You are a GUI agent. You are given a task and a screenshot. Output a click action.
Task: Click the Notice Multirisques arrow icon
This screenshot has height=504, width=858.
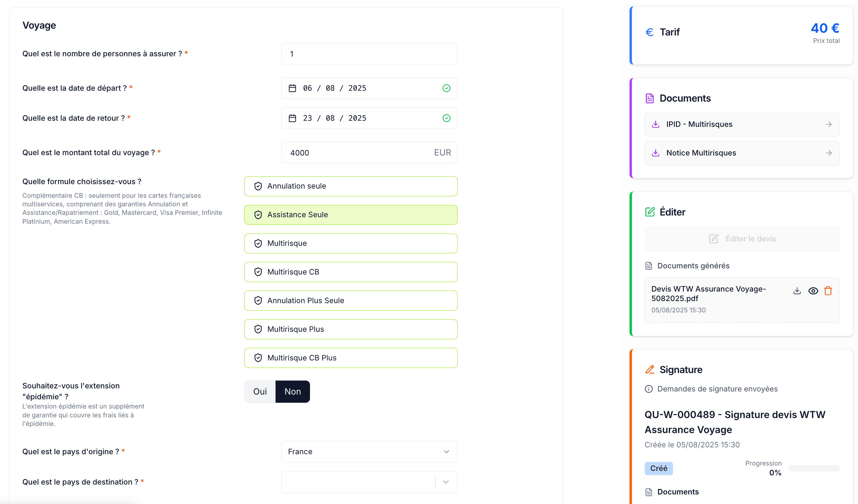(829, 153)
